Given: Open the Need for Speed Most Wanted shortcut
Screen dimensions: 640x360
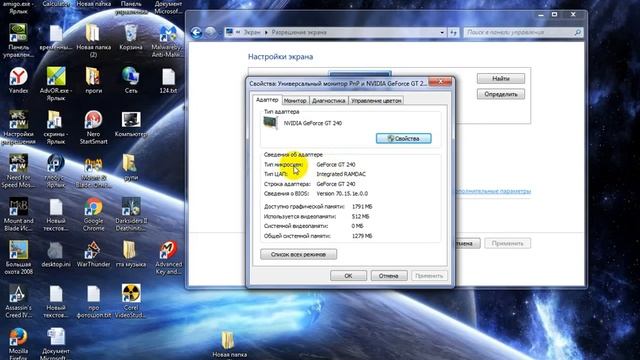Looking at the screenshot, I should (18, 171).
